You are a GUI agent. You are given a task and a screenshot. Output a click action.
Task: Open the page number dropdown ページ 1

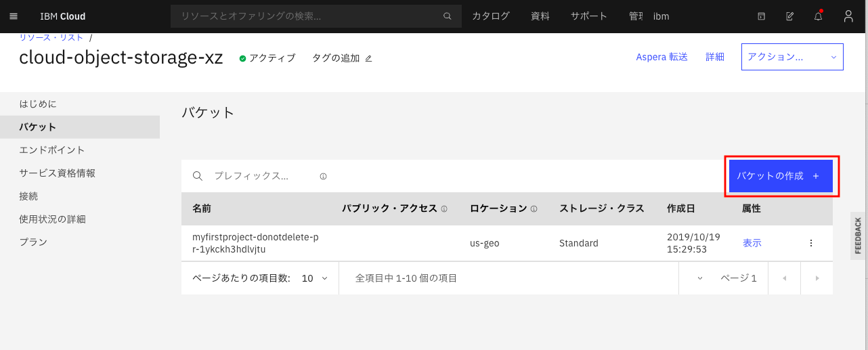pos(724,278)
